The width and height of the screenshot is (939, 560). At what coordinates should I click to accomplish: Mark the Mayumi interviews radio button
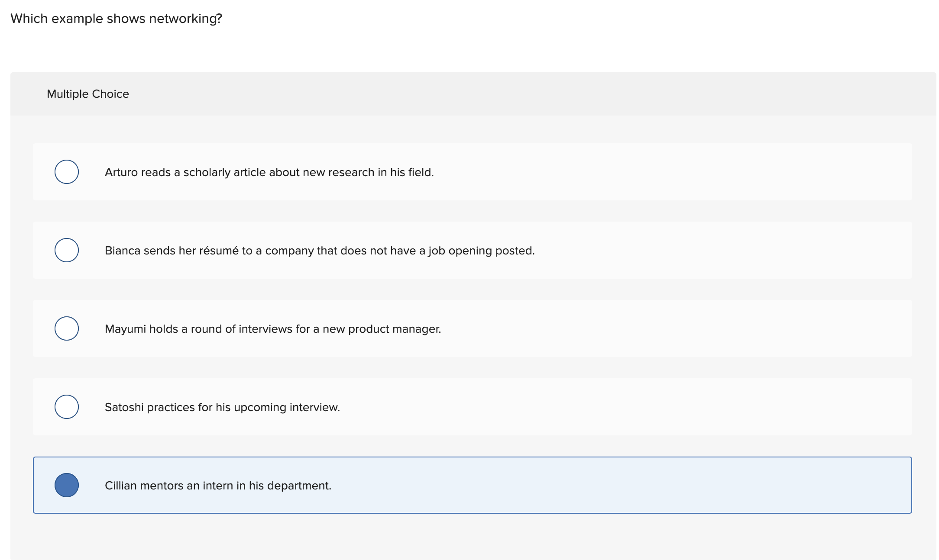pos(67,328)
